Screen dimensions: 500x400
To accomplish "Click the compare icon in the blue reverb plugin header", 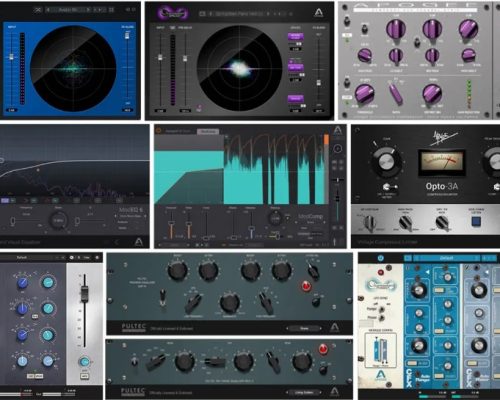I will [38, 10].
